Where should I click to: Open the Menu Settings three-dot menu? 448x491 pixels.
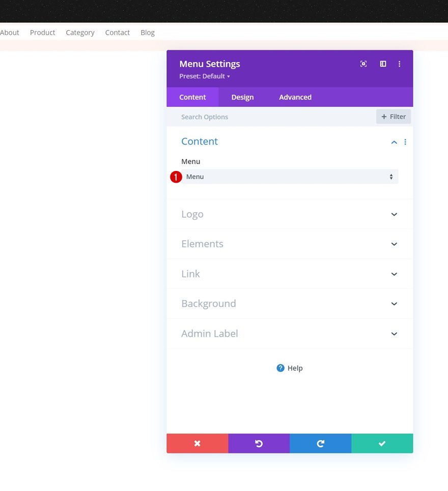tap(399, 64)
